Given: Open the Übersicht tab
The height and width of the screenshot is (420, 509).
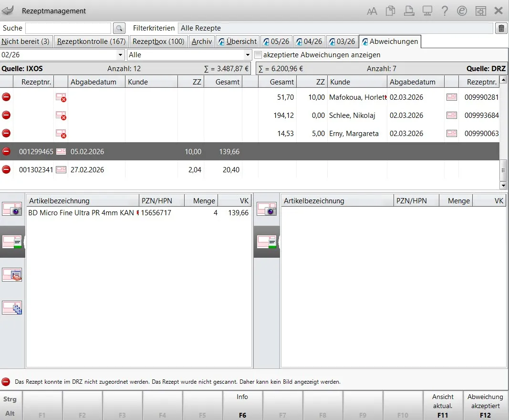Looking at the screenshot, I should click(238, 42).
